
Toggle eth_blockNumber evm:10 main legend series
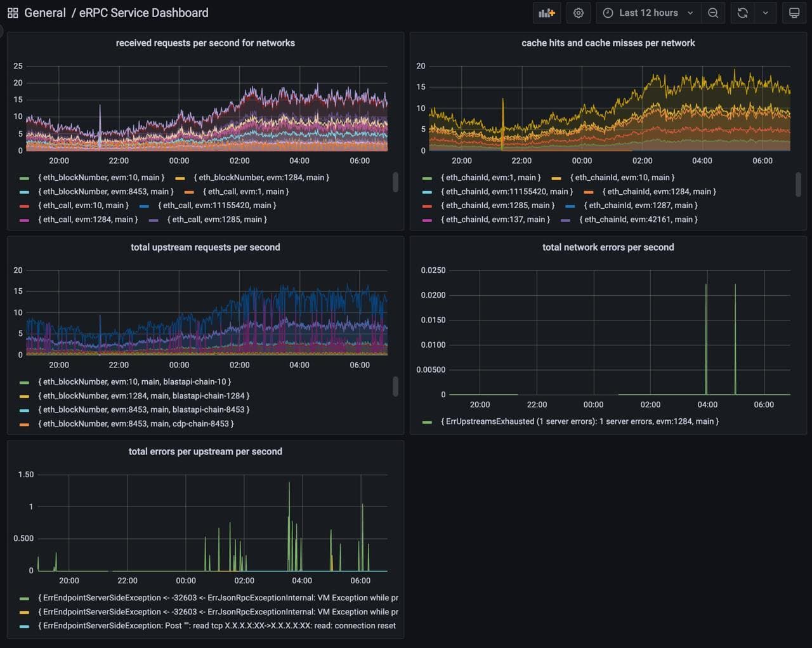click(x=101, y=178)
